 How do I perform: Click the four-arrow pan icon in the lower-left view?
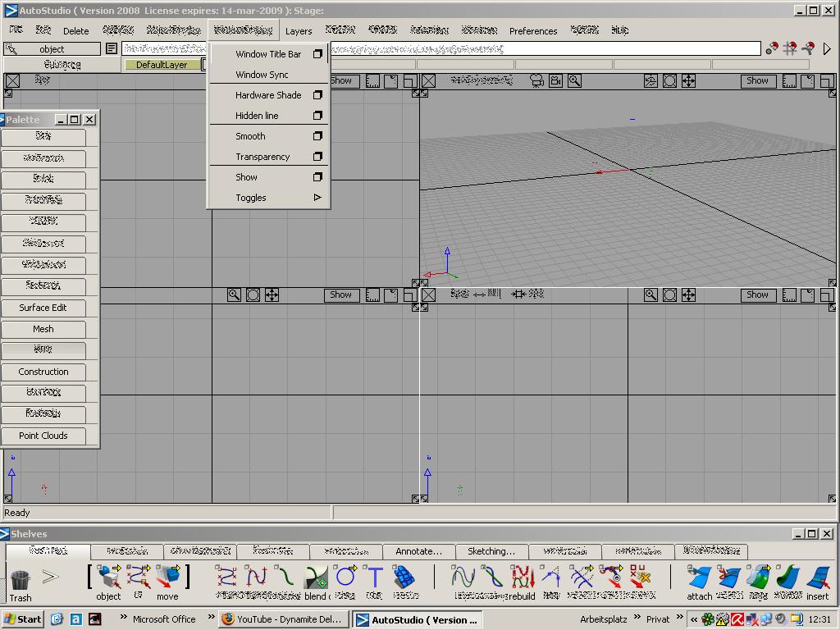point(272,294)
